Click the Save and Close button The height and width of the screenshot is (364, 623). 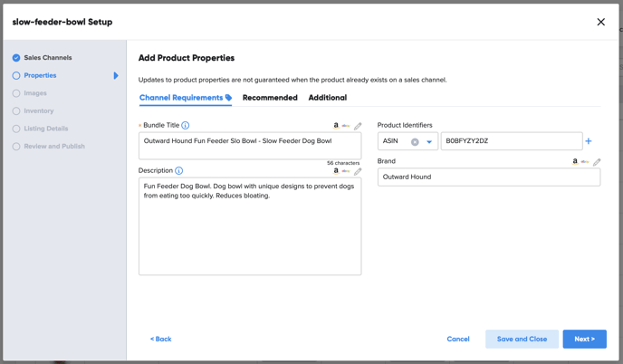pos(522,339)
